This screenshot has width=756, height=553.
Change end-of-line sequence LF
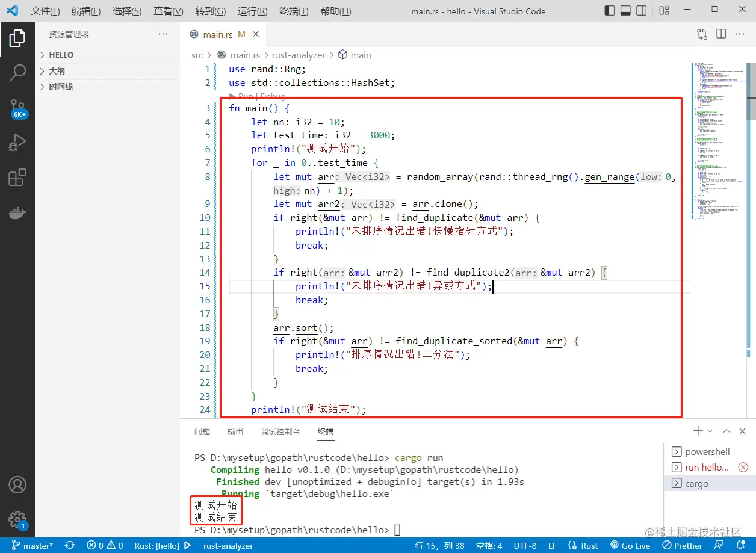tap(552, 546)
